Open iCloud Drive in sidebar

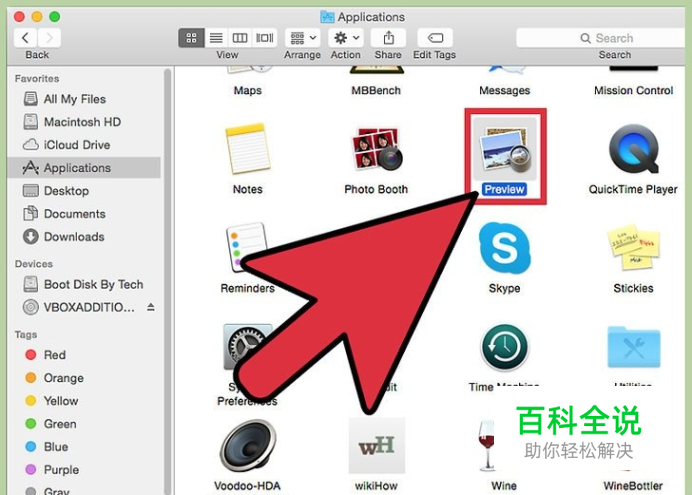84,145
